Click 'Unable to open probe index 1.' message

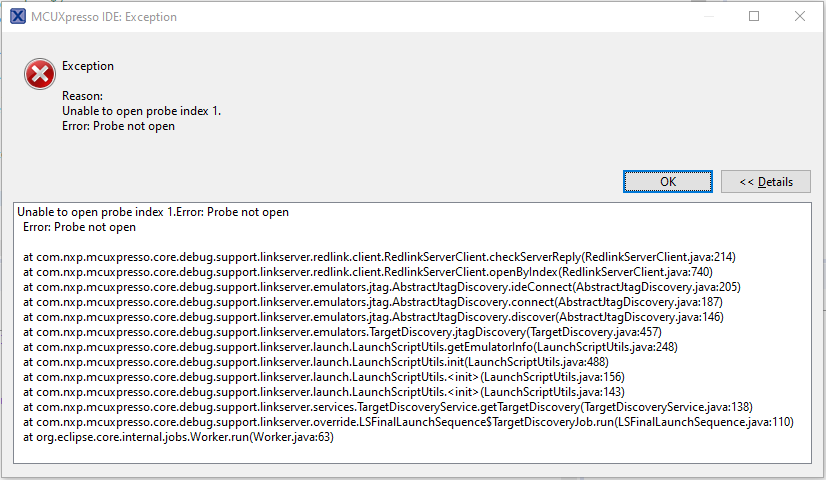(141, 111)
